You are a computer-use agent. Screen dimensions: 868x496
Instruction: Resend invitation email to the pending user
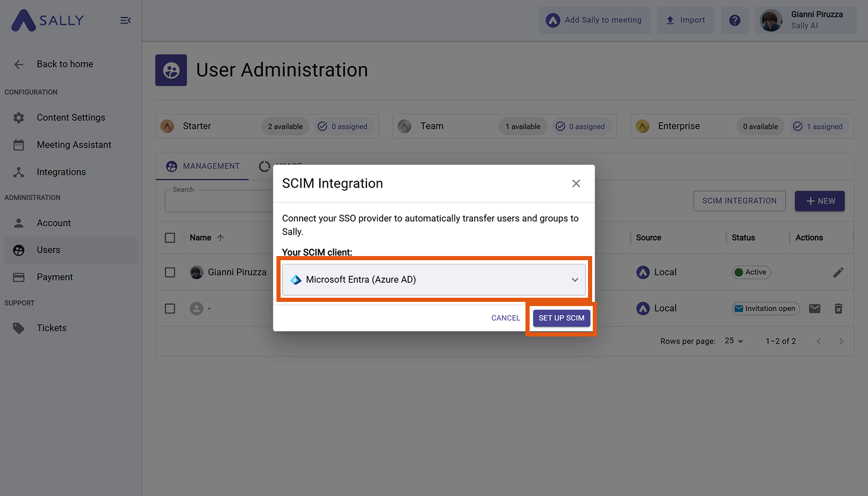[814, 308]
